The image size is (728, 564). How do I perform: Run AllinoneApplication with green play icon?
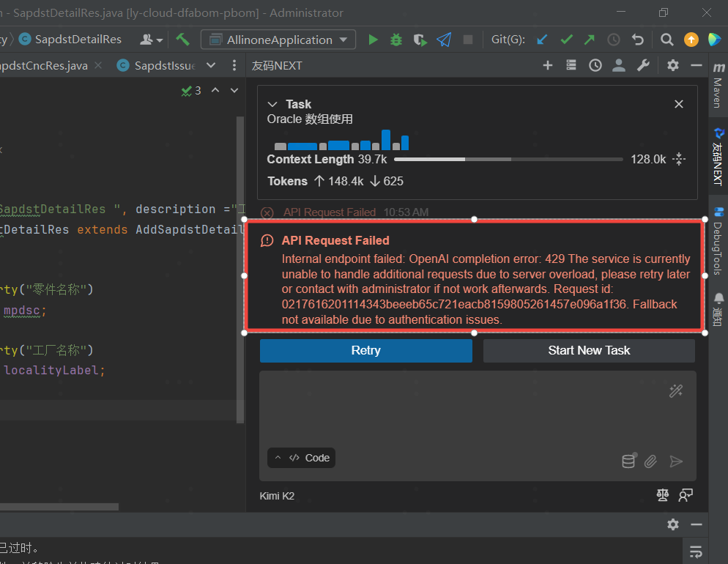click(374, 40)
